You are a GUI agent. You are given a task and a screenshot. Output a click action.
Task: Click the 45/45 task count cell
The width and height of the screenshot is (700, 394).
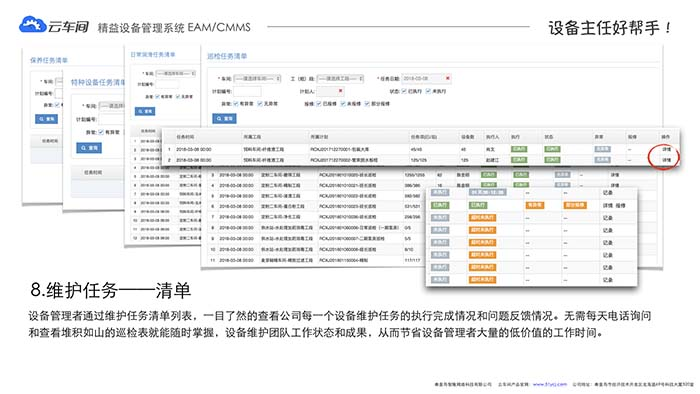416,149
